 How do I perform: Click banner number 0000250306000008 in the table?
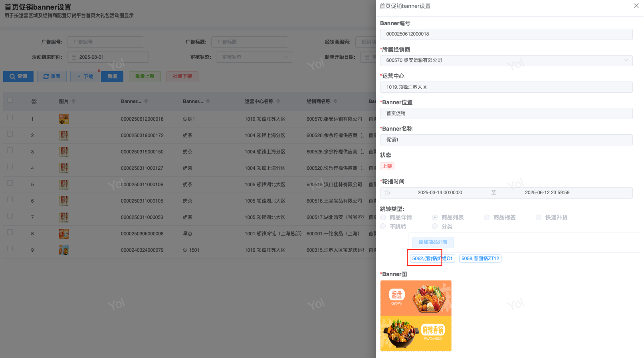point(142,234)
